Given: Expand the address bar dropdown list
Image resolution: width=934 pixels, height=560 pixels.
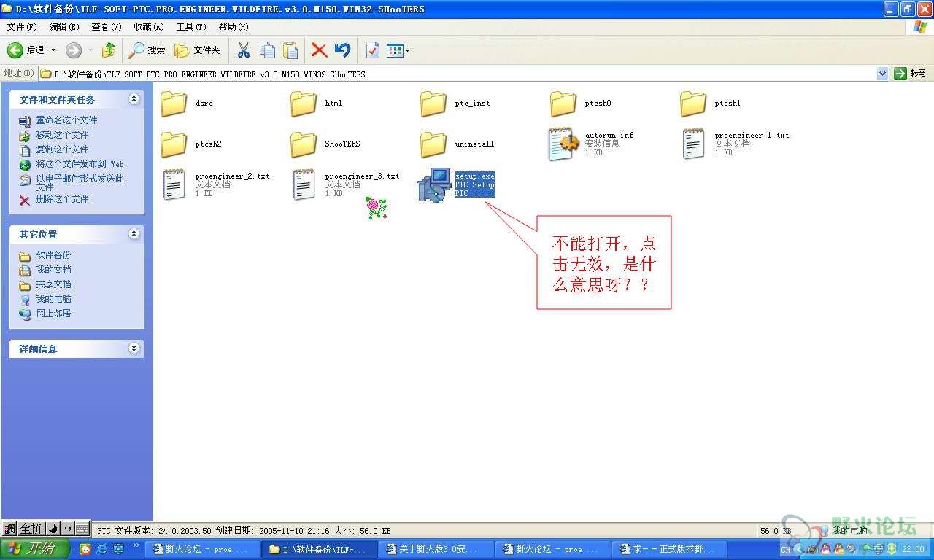Looking at the screenshot, I should pos(882,74).
